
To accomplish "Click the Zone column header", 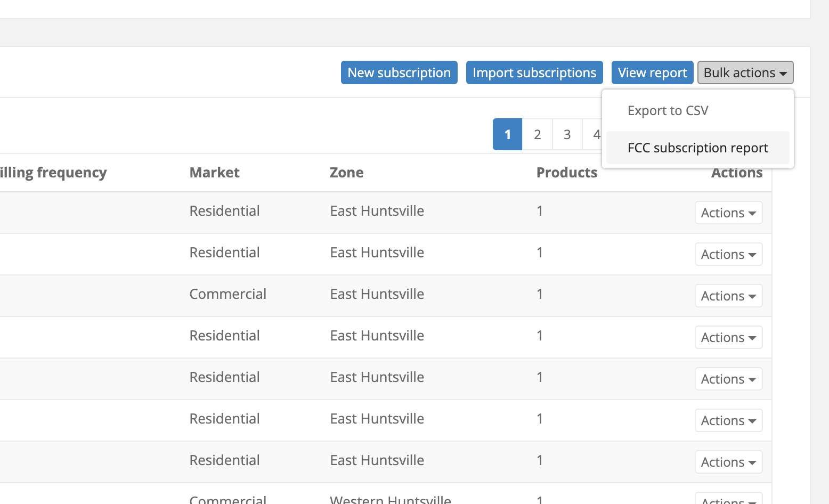I will point(346,173).
